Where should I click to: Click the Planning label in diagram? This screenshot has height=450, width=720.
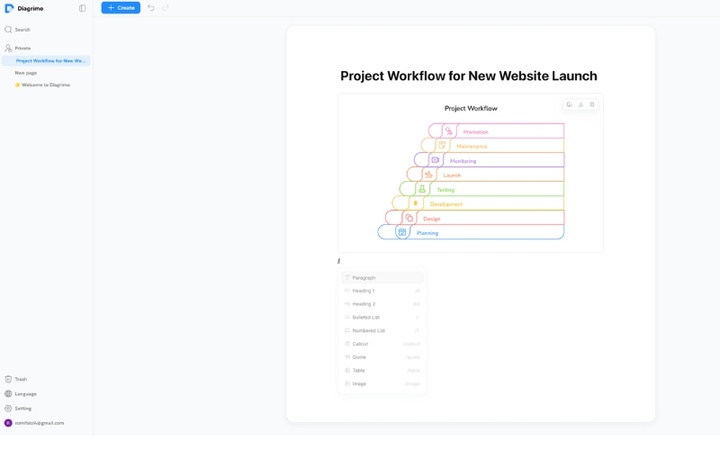[x=427, y=233]
